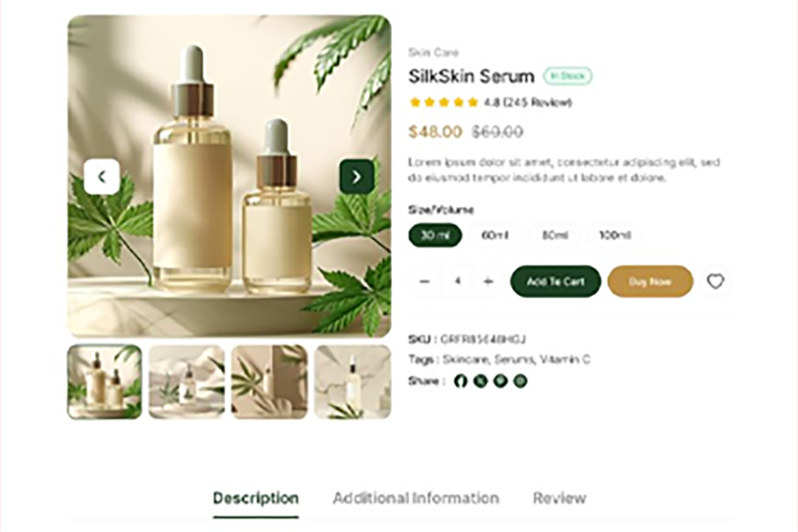This screenshot has height=532, width=798.
Task: Select the 30 ml size option
Action: [435, 235]
